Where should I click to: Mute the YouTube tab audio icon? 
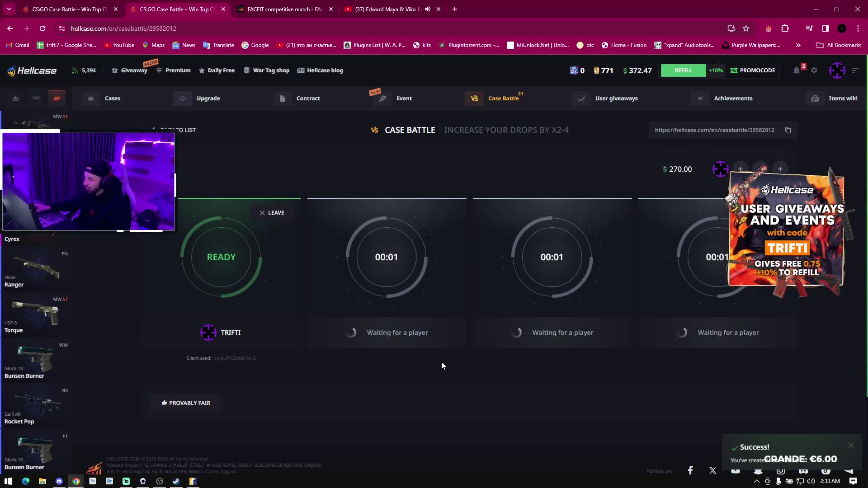[428, 9]
